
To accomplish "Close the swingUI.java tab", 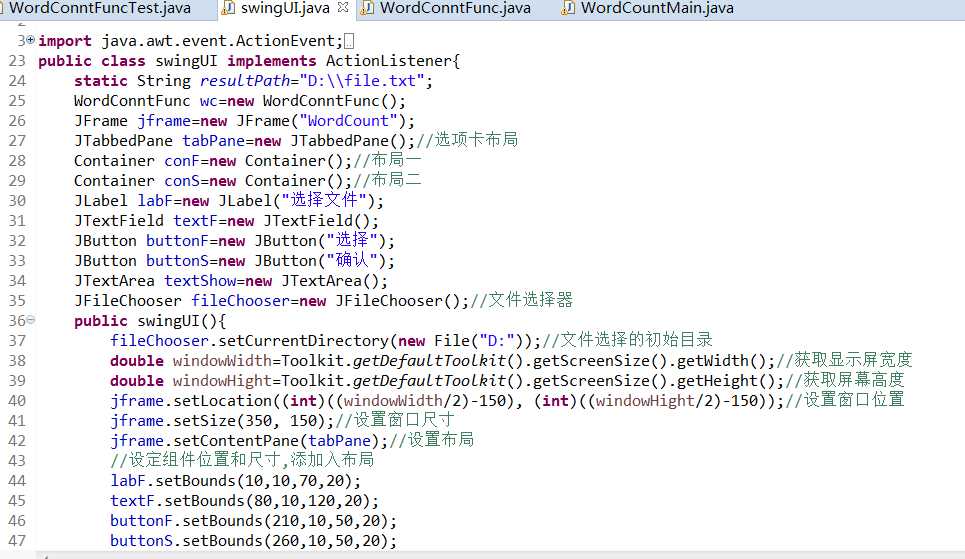I will pyautogui.click(x=343, y=7).
